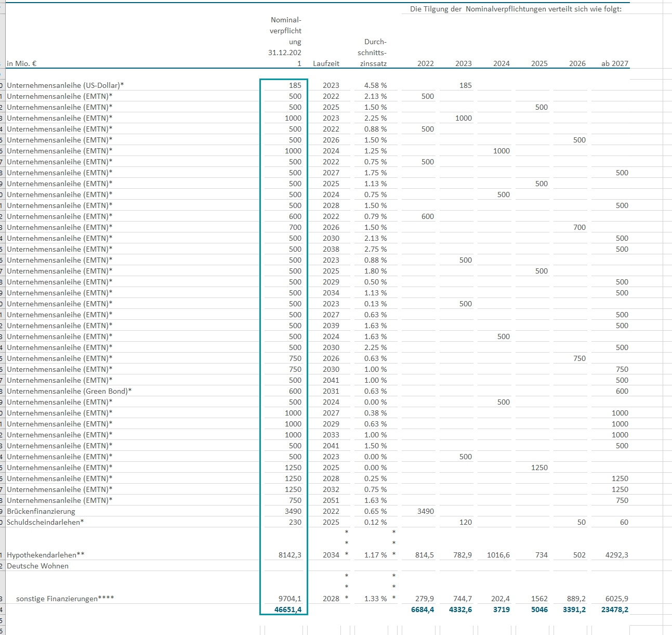This screenshot has width=672, height=635.
Task: Select the 'sonstige Finanzierungen****' label
Action: point(65,599)
